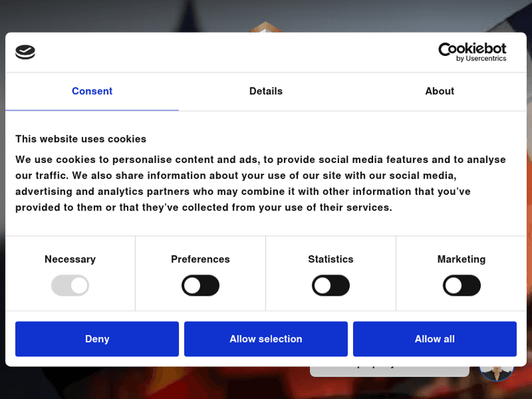Turn on the Statistics cookies switch
The image size is (532, 399).
click(x=331, y=286)
